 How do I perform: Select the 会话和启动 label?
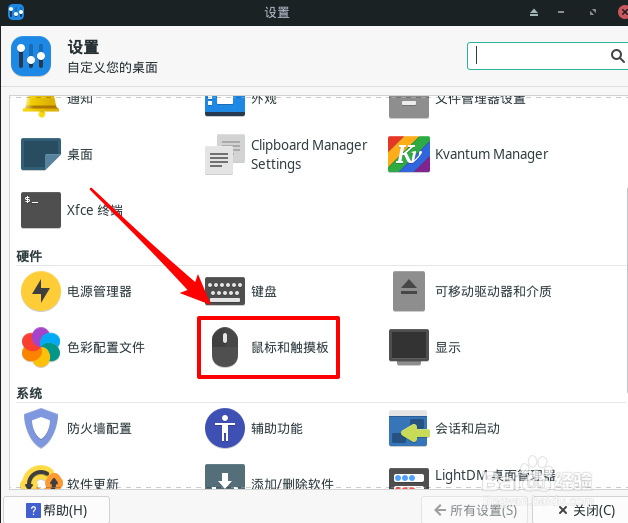pos(467,428)
